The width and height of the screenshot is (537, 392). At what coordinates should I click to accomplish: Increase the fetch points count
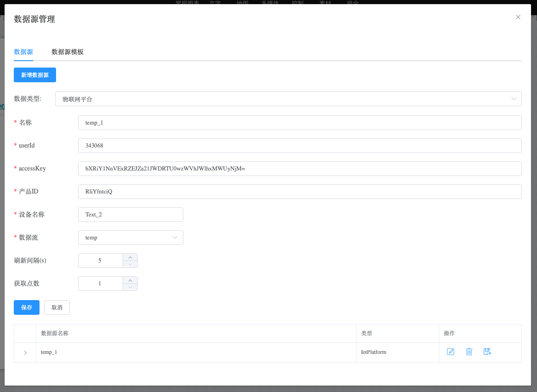[130, 280]
